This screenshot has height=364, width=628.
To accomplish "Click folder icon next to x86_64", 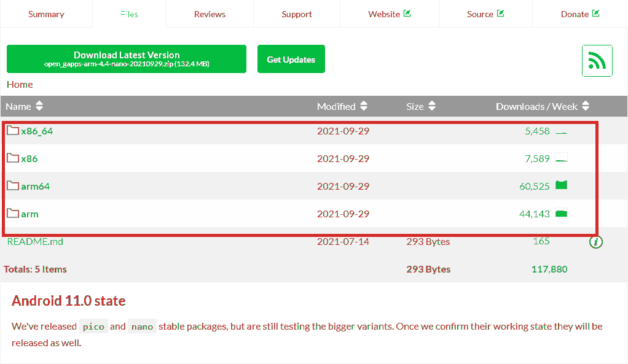I will pos(13,130).
